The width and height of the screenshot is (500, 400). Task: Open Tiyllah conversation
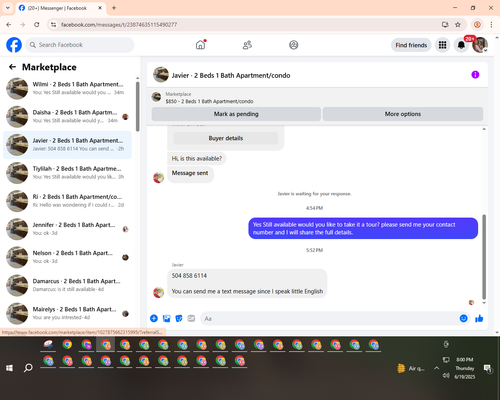[x=67, y=173]
